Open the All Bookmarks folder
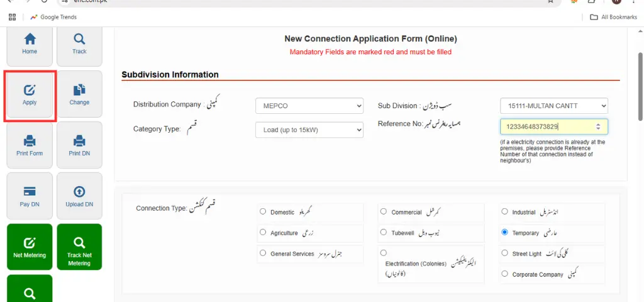 click(x=613, y=17)
